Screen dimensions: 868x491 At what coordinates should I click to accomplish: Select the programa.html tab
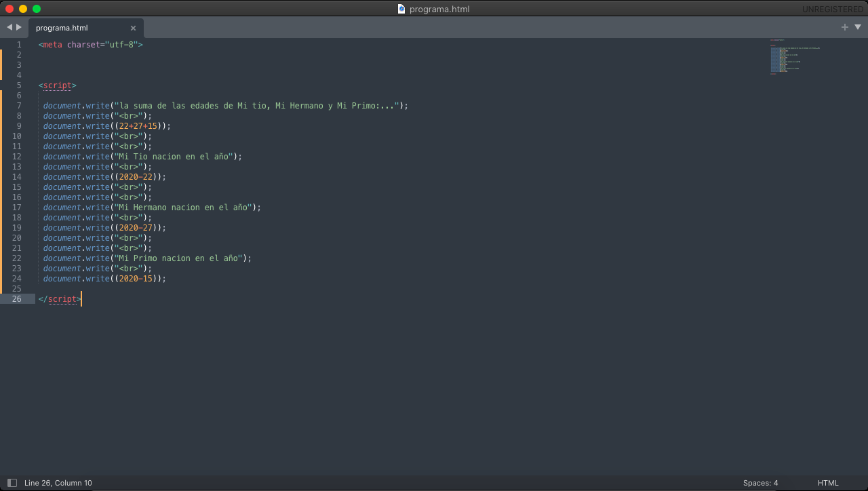(x=86, y=28)
